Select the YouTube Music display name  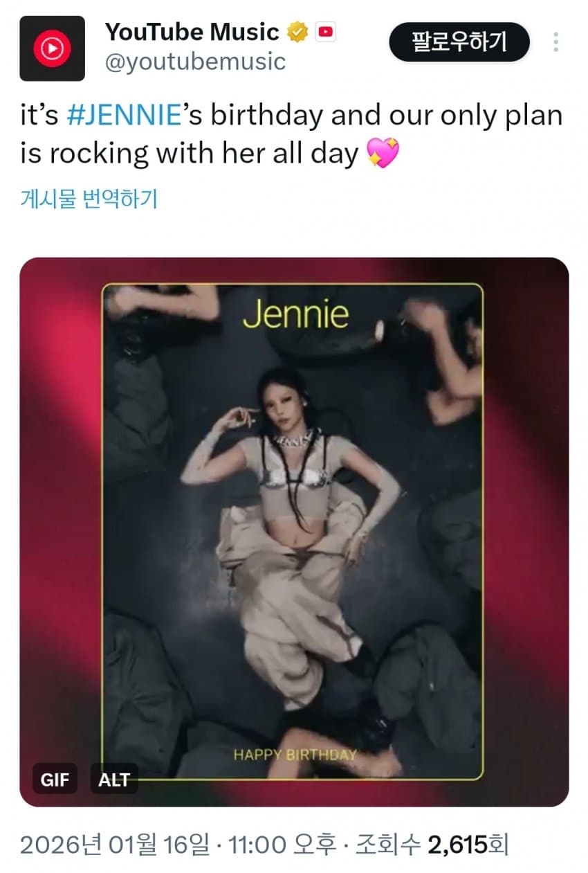194,31
